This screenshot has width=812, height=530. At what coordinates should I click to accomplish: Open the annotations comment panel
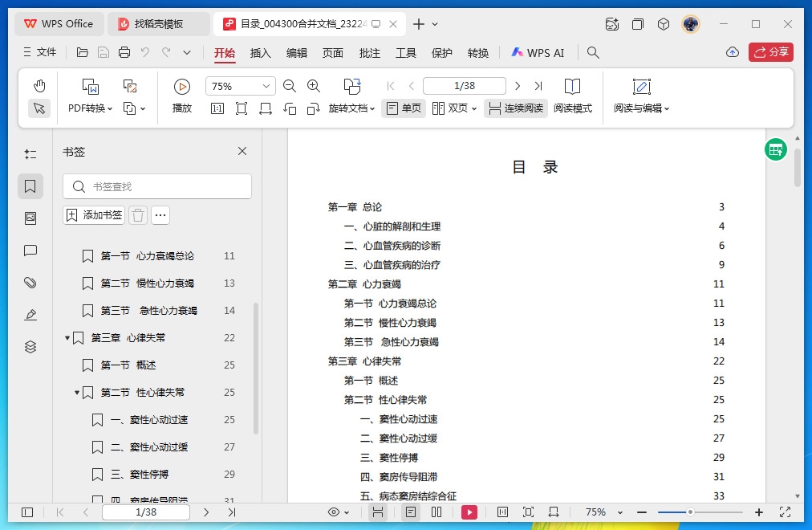click(30, 251)
